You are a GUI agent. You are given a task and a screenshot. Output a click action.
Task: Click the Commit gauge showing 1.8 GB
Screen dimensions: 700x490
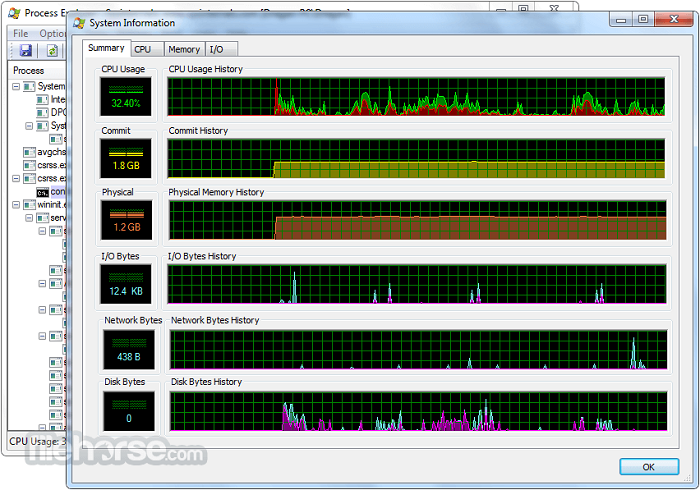(126, 158)
